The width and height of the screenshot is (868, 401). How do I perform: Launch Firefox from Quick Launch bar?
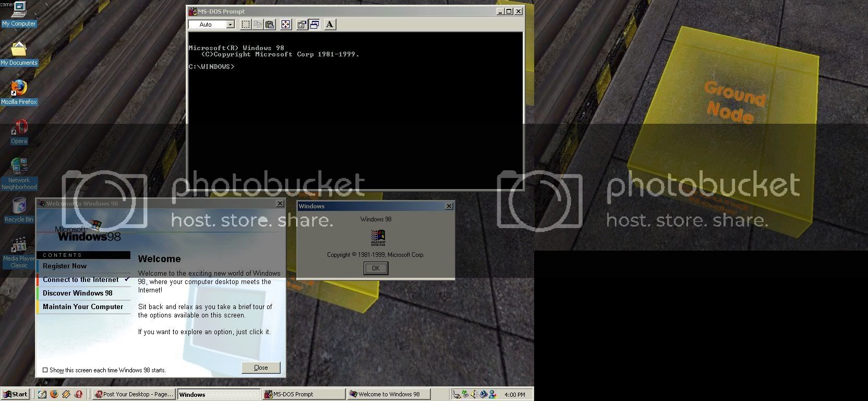pyautogui.click(x=54, y=394)
